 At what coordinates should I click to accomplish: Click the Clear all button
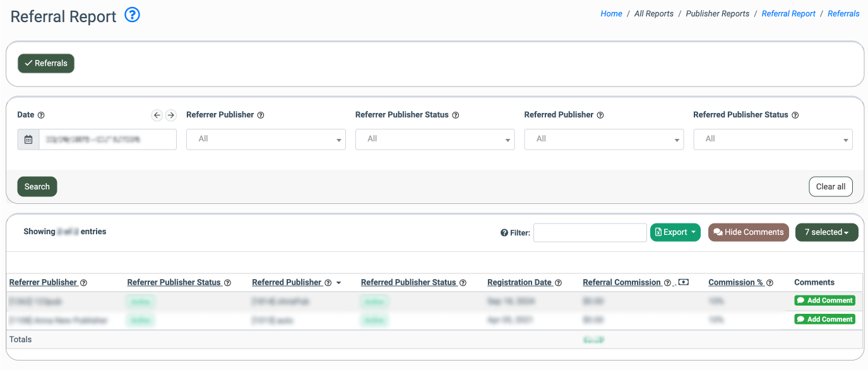click(x=830, y=187)
